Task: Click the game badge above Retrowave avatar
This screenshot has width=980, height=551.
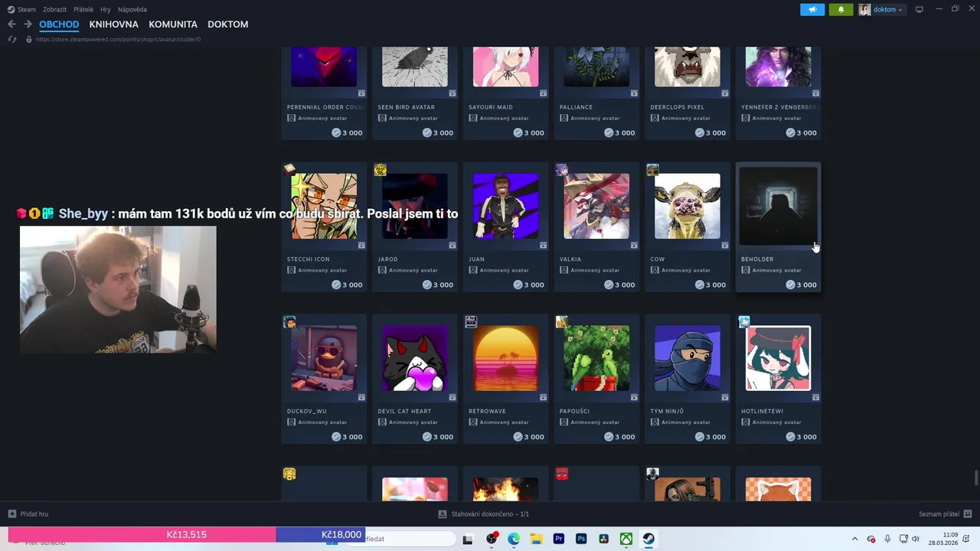Action: [x=471, y=322]
